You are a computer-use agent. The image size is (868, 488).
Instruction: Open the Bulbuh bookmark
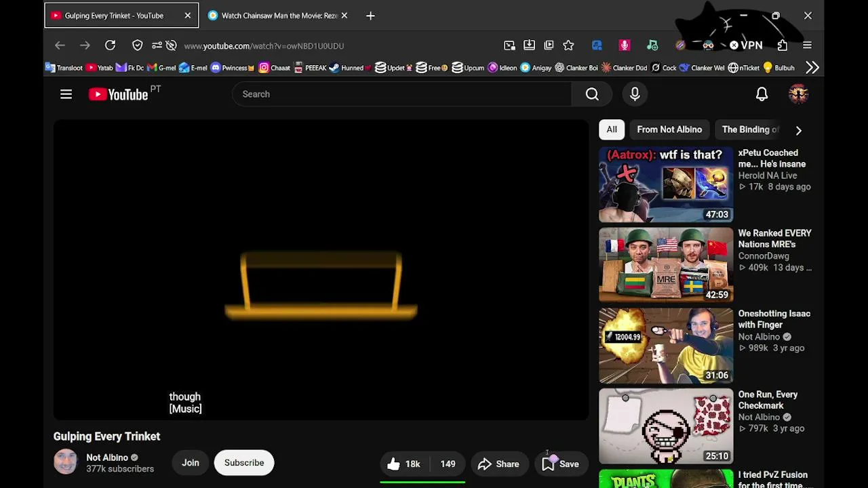[778, 68]
